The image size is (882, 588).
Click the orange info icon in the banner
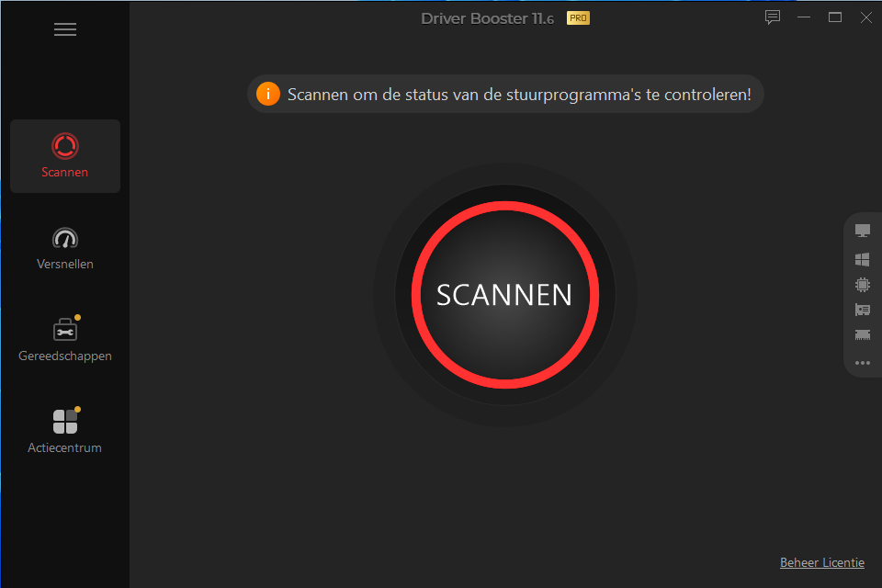[267, 94]
